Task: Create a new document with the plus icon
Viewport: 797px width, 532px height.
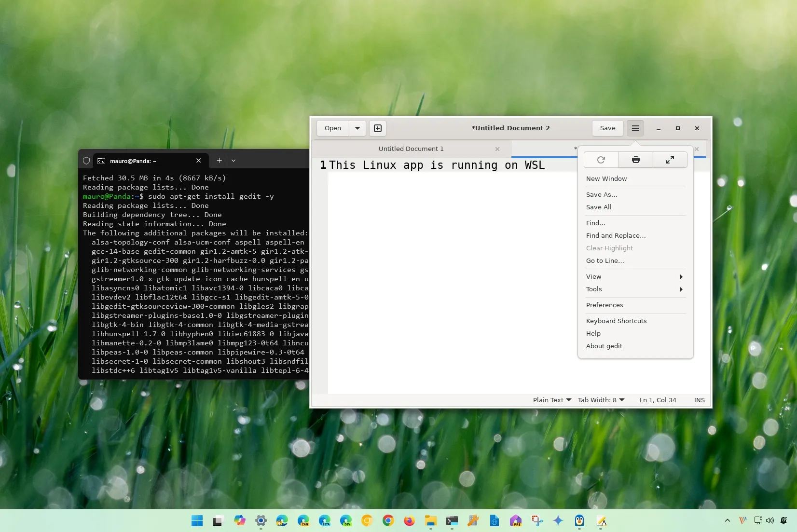Action: (378, 128)
